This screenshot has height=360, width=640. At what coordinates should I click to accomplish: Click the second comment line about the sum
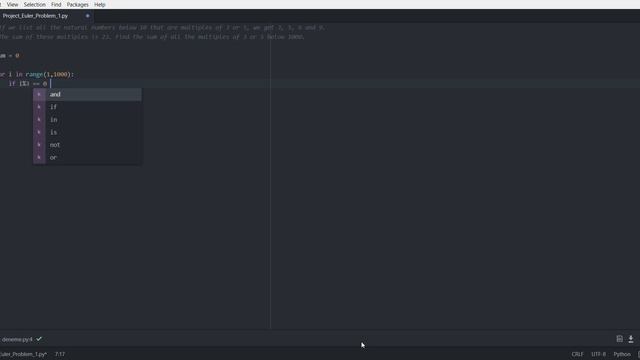pyautogui.click(x=152, y=37)
